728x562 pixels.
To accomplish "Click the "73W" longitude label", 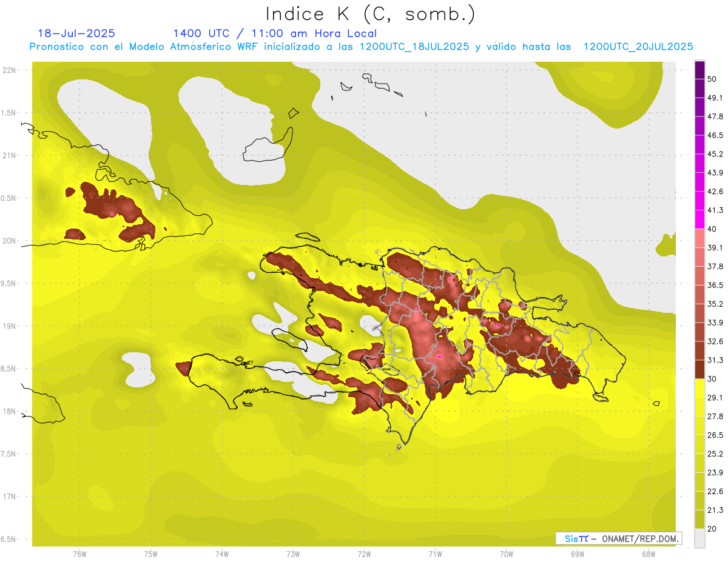I will pos(293,554).
